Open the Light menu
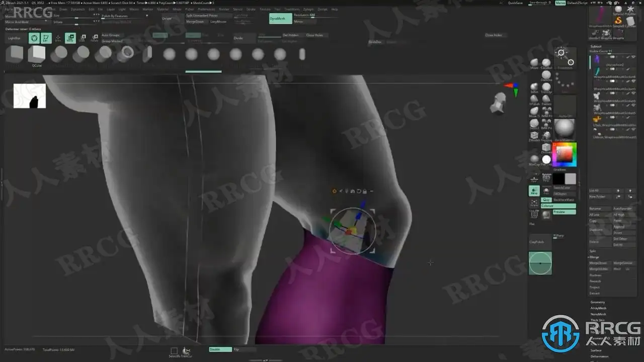This screenshot has width=644, height=362. point(122,9)
